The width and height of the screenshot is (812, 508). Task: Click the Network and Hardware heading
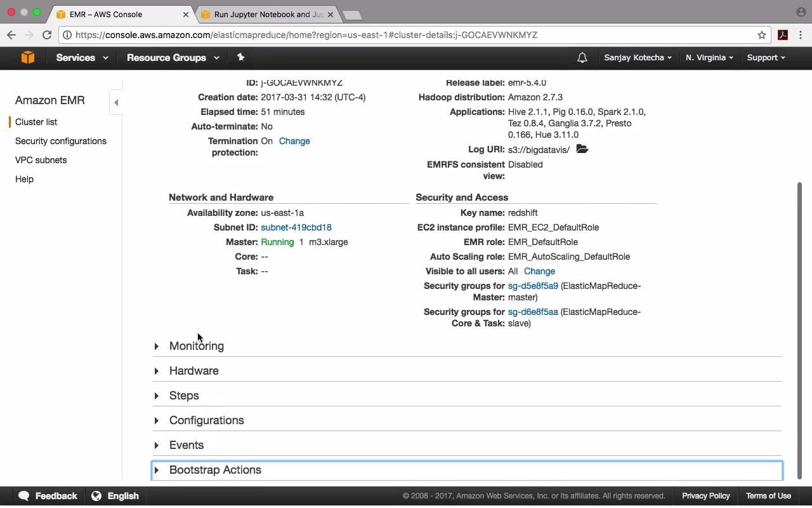click(x=221, y=197)
